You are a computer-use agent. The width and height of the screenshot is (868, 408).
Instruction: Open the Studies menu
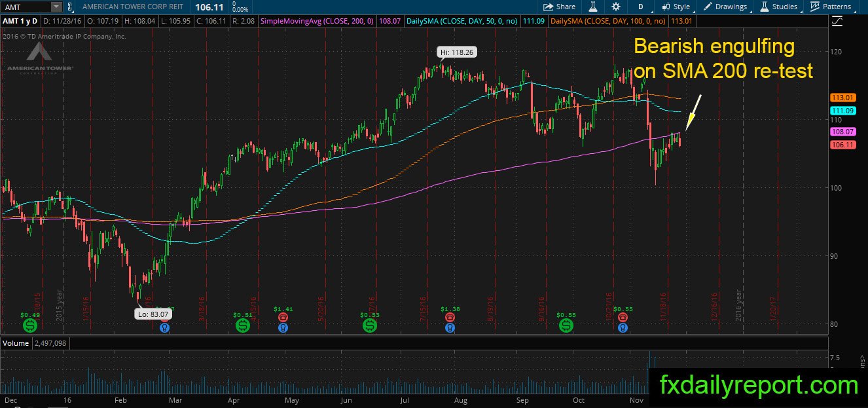[x=779, y=7]
